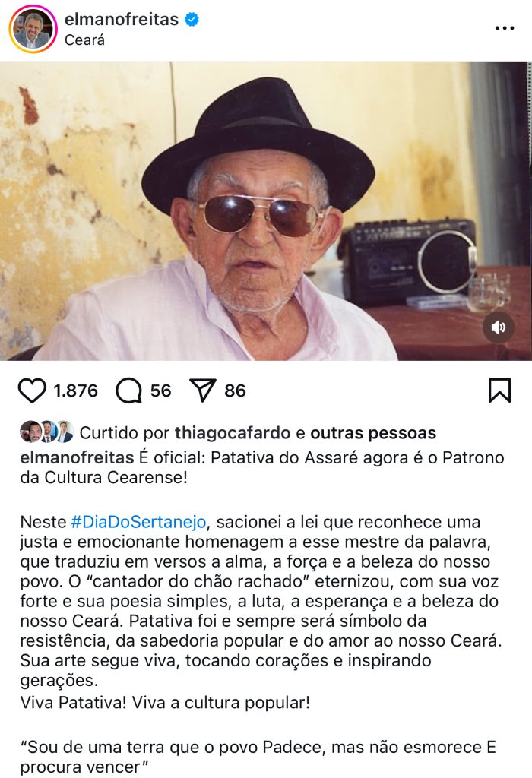Share the post with the paper plane icon
The image size is (532, 778).
[202, 391]
